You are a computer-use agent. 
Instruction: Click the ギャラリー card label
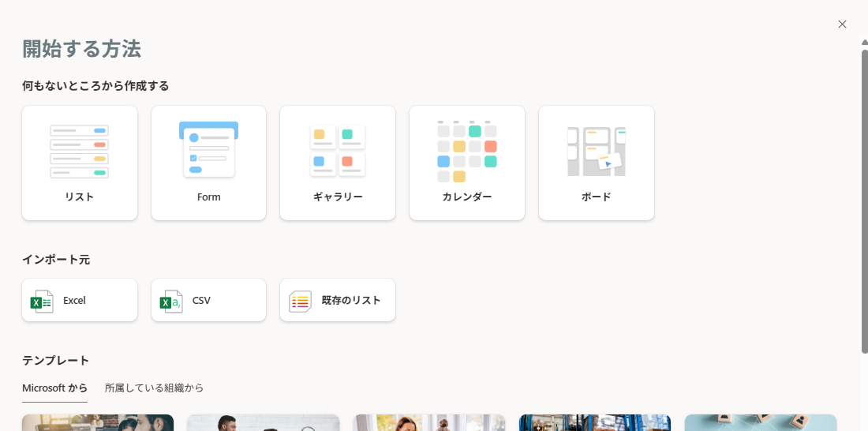tap(338, 197)
